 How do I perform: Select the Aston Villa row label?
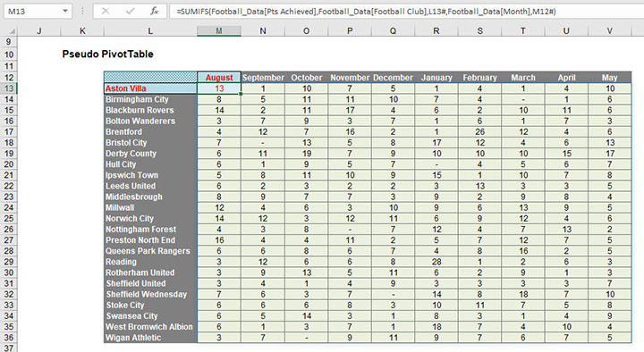150,88
